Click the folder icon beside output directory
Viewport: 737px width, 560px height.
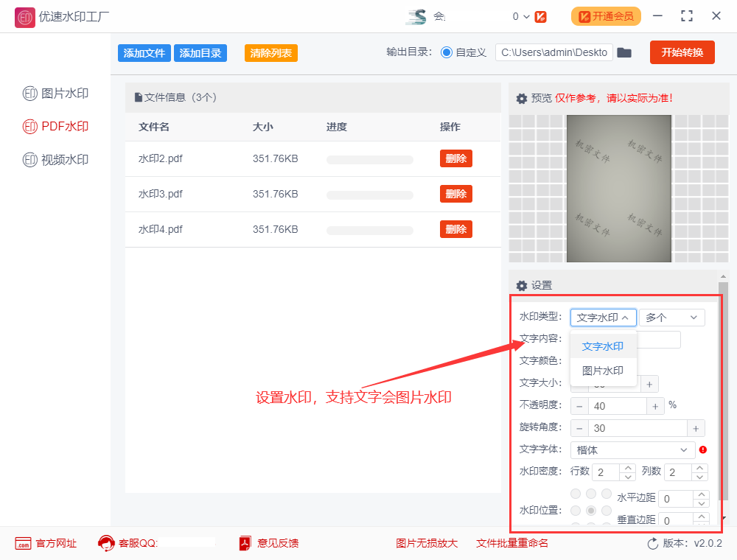tap(624, 52)
